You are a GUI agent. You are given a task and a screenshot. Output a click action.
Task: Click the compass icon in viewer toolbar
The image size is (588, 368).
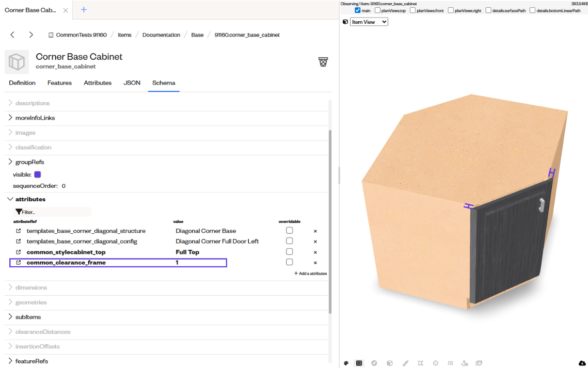pos(374,363)
